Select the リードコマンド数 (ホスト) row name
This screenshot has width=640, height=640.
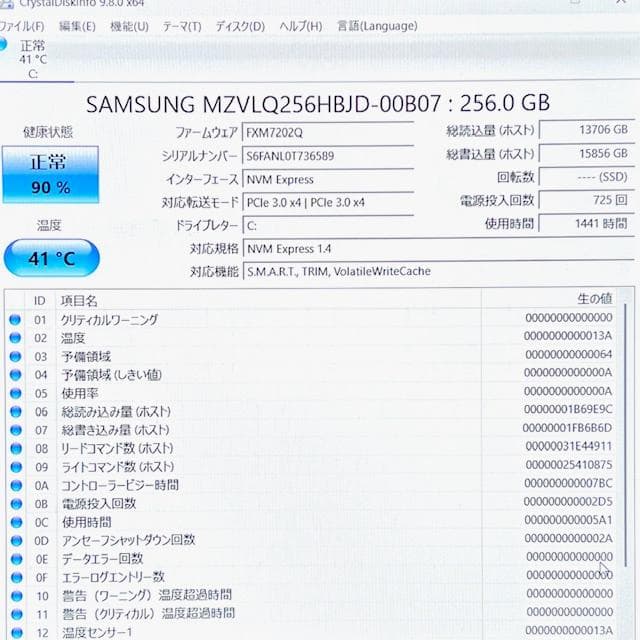(x=117, y=449)
